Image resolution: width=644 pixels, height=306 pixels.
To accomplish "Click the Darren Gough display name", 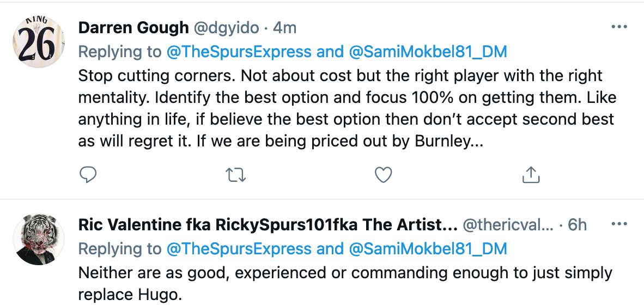I will click(133, 28).
